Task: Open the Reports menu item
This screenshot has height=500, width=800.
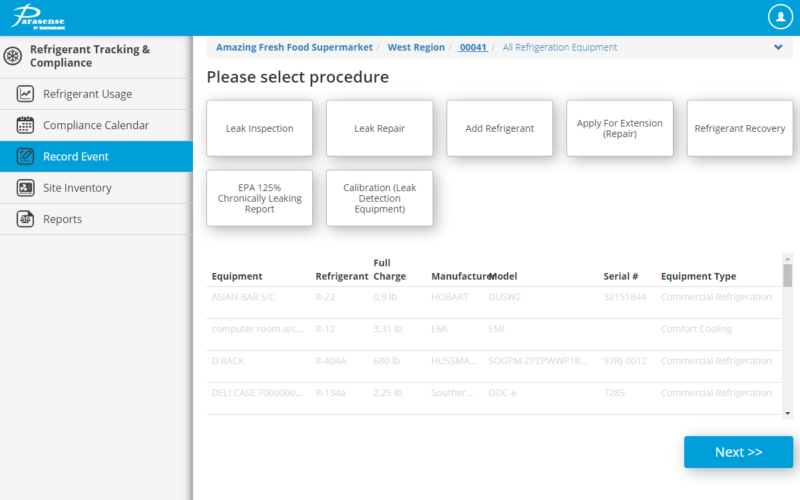Action: tap(62, 219)
